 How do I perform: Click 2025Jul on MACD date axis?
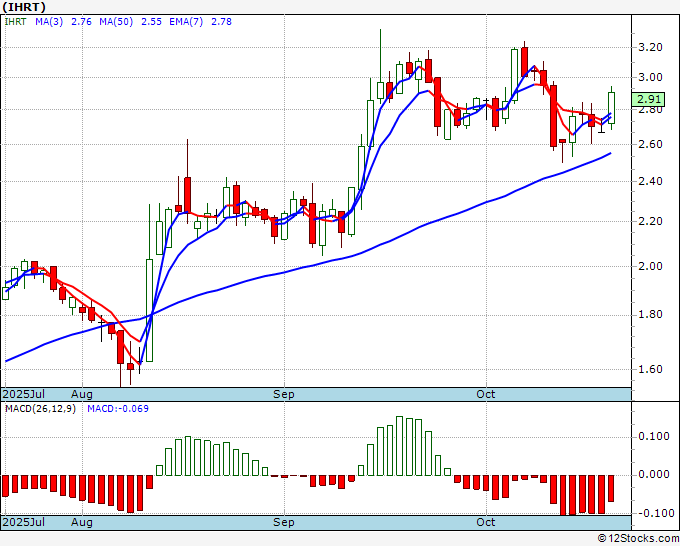point(24,522)
